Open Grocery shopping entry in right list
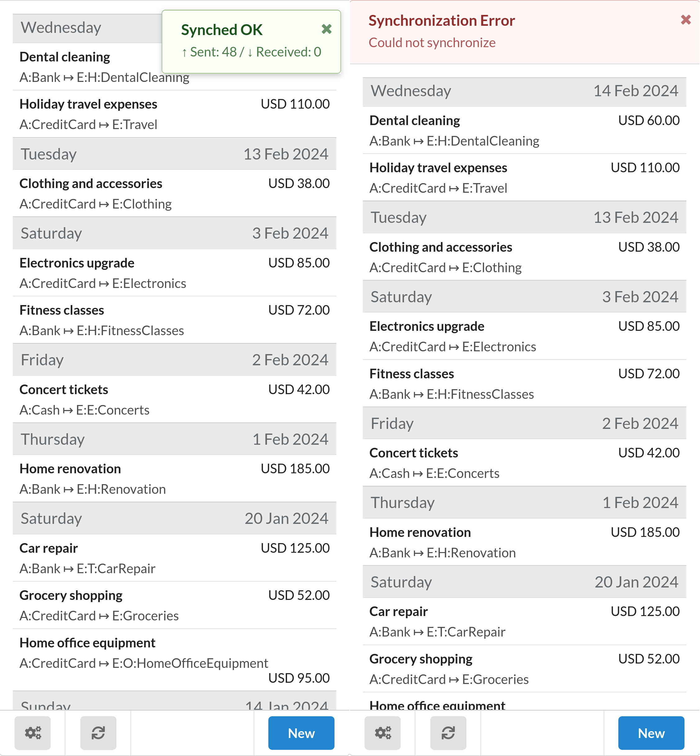The height and width of the screenshot is (756, 700). [524, 669]
